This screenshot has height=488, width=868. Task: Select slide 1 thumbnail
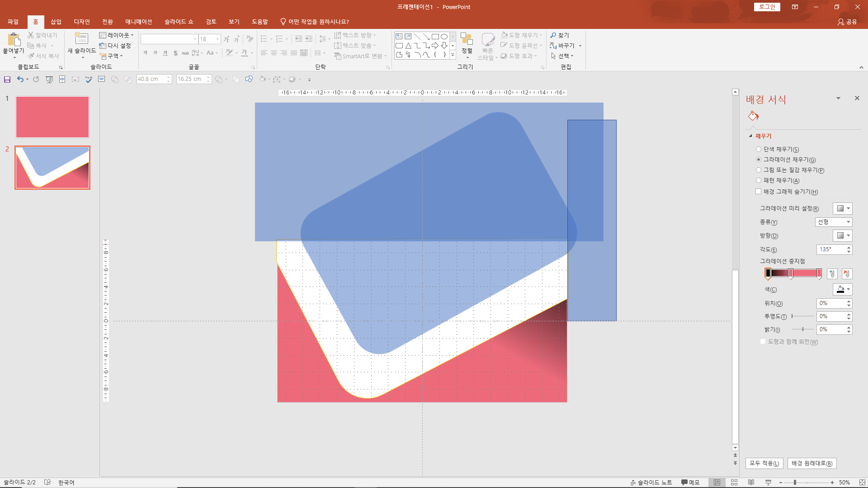pos(52,117)
